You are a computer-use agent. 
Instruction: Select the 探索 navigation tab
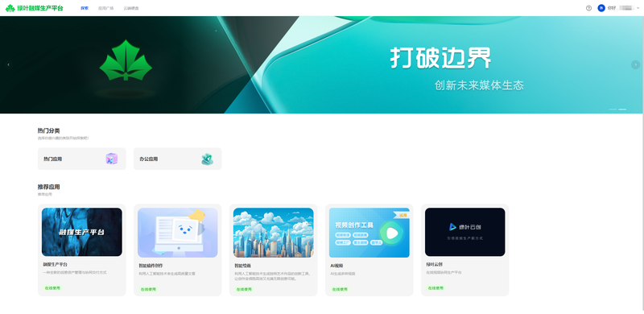[x=85, y=8]
